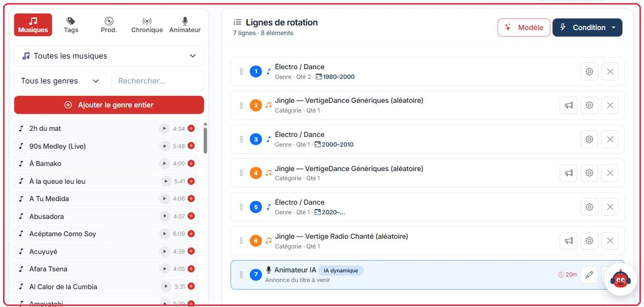Switch to the Chronique tab
Screen dimensions: 644x307
coord(147,25)
